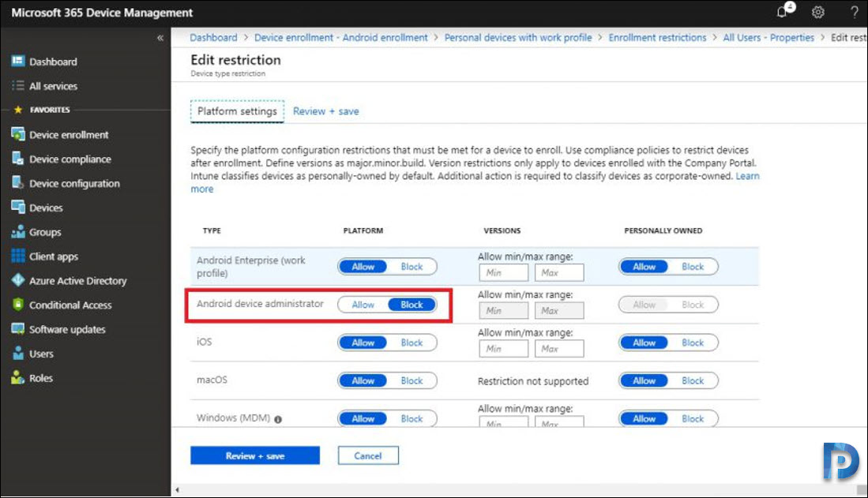This screenshot has height=498, width=868.
Task: Click the Cancel button
Action: coord(368,455)
